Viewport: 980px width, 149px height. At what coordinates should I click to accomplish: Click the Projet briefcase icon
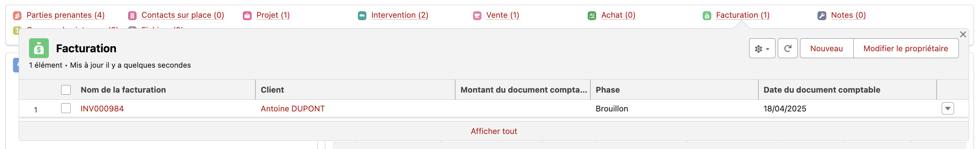coord(247,16)
